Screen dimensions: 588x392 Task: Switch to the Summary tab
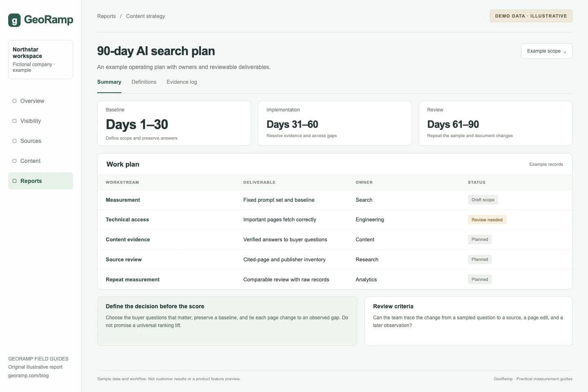[109, 82]
